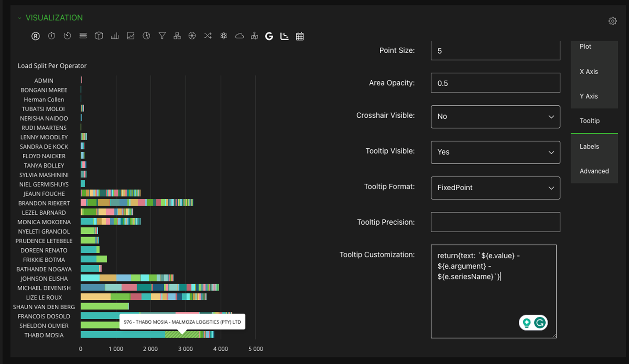
Task: Click the Tooltip Precision input field
Action: (x=495, y=222)
